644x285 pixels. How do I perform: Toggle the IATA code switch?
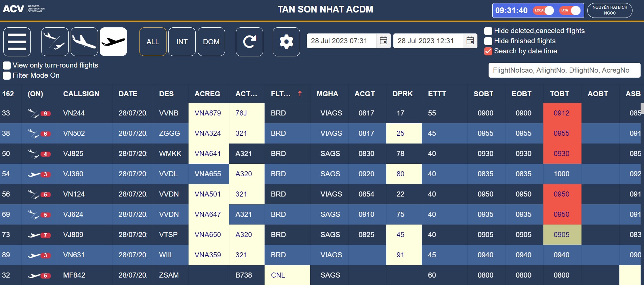pyautogui.click(x=570, y=10)
